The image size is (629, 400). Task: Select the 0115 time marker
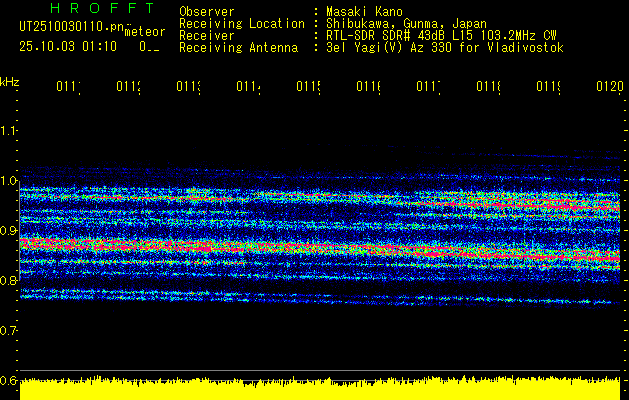(x=308, y=88)
